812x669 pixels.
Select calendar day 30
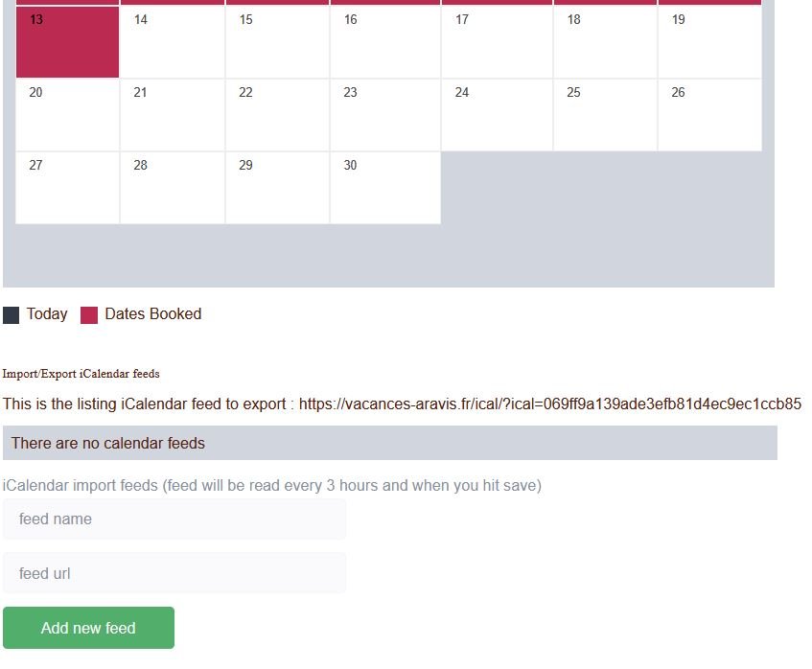pyautogui.click(x=384, y=188)
